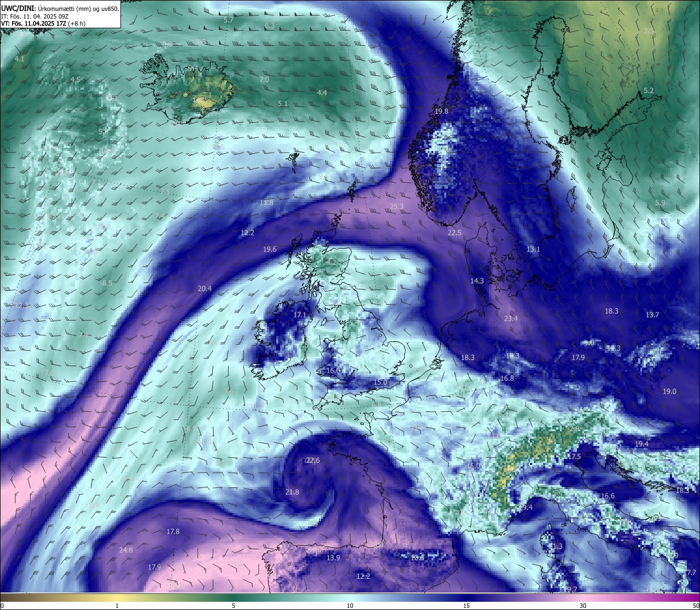Click the 1 tick on color scale
The width and height of the screenshot is (700, 610).
(117, 606)
